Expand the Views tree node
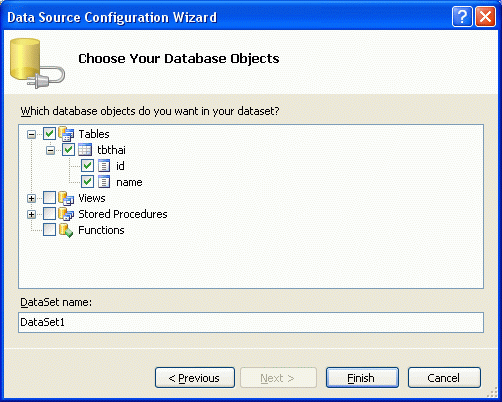Image resolution: width=502 pixels, height=402 pixels. [x=31, y=199]
